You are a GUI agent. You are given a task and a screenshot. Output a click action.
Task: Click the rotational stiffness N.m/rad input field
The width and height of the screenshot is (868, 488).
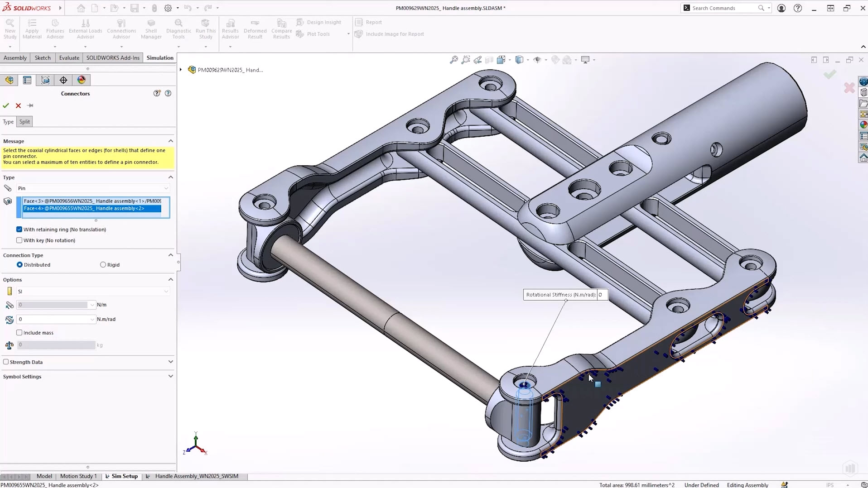point(53,319)
